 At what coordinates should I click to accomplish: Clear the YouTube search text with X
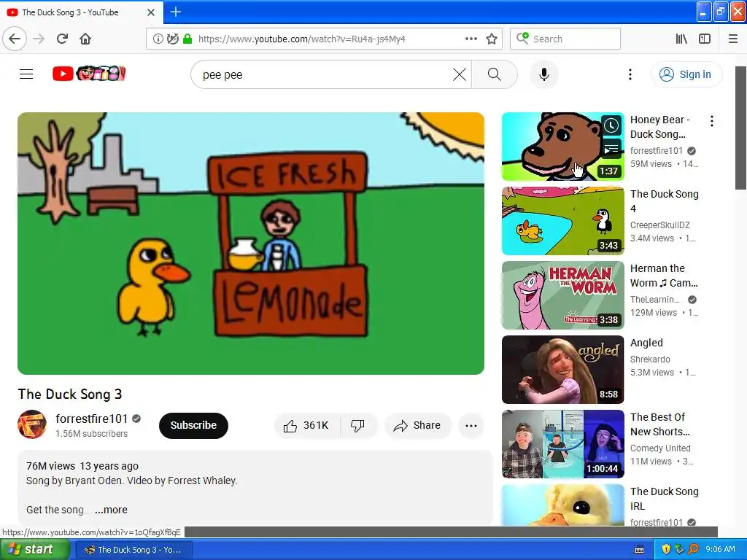(460, 74)
